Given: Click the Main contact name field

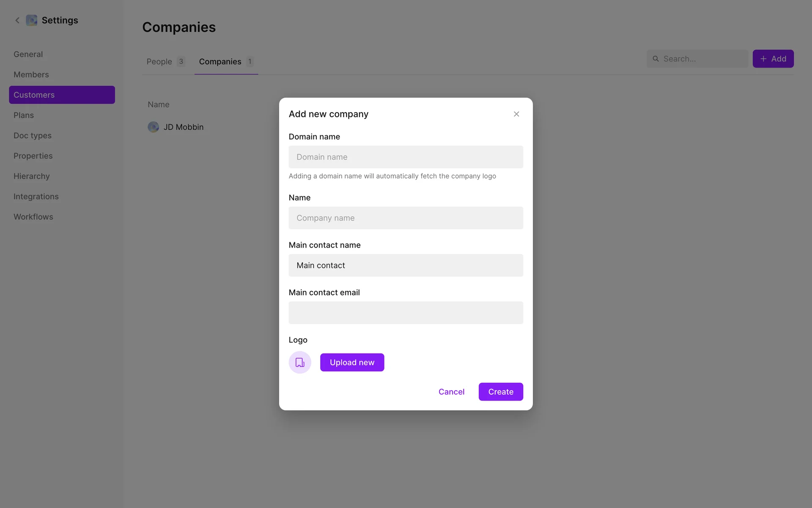Looking at the screenshot, I should click(406, 265).
